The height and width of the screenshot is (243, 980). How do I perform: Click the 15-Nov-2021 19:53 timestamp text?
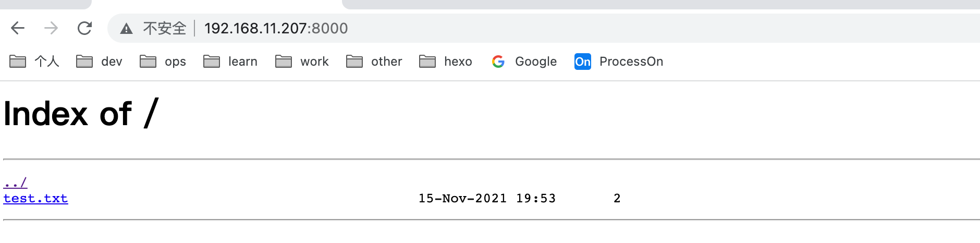click(x=487, y=199)
